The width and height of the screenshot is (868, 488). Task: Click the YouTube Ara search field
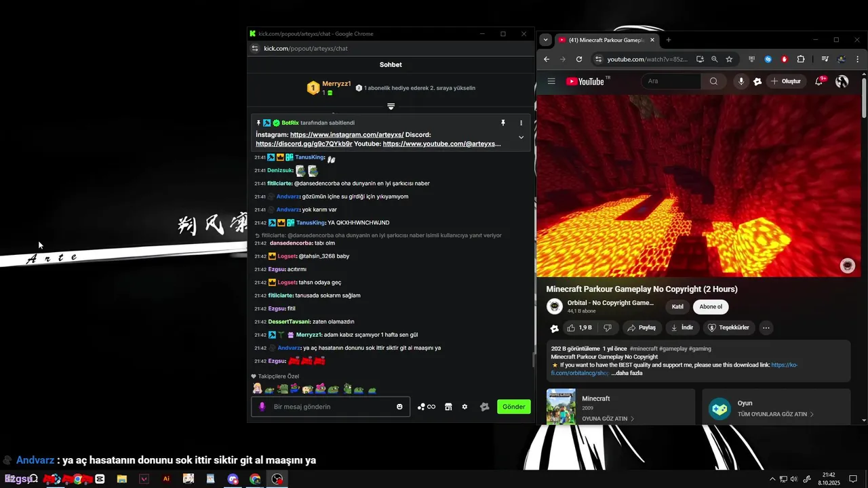coord(671,81)
